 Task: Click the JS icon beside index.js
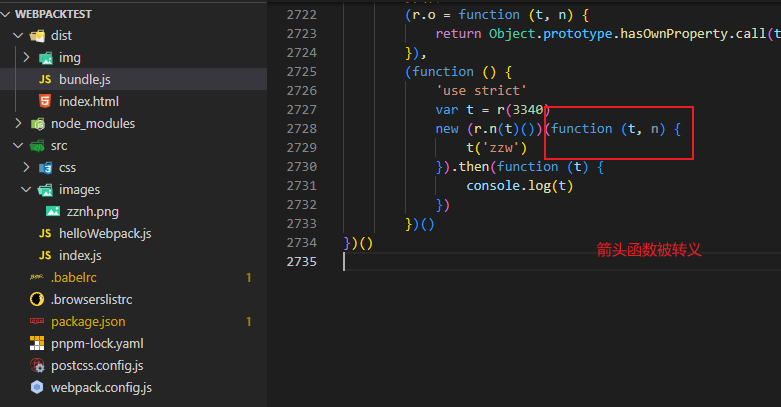[x=45, y=256]
